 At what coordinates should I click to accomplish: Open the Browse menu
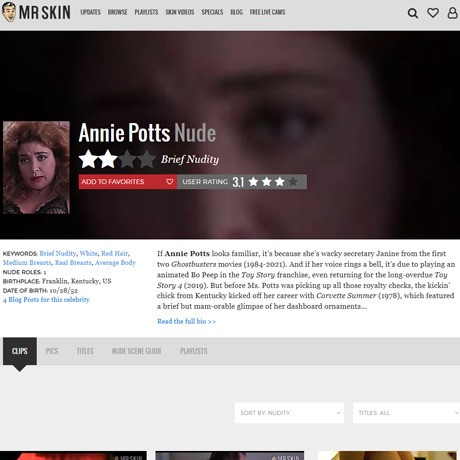point(117,12)
